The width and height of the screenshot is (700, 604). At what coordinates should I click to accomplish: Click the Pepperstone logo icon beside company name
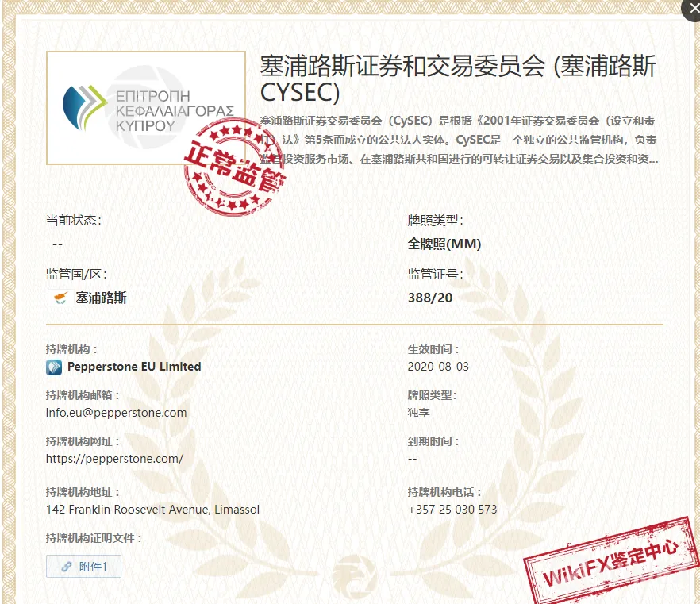click(54, 367)
